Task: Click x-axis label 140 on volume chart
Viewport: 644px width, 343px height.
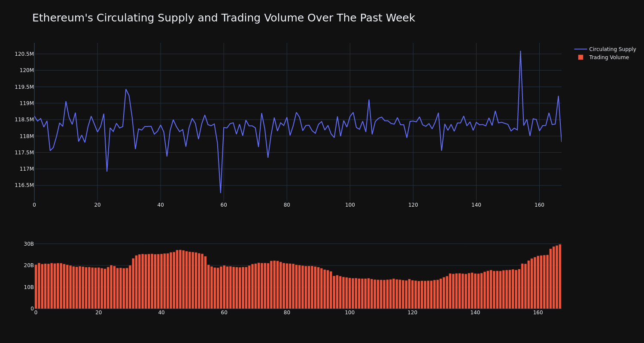Action: point(475,313)
